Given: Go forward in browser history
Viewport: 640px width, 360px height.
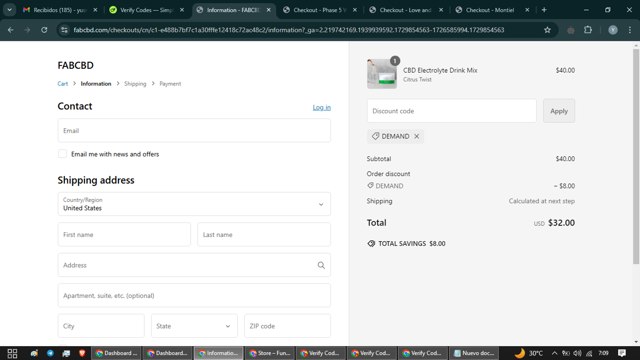Looking at the screenshot, I should 27,30.
